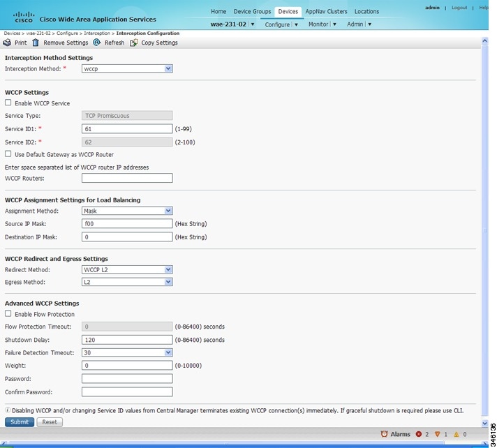Click the Help link
This screenshot has width=497, height=448.
point(483,8)
